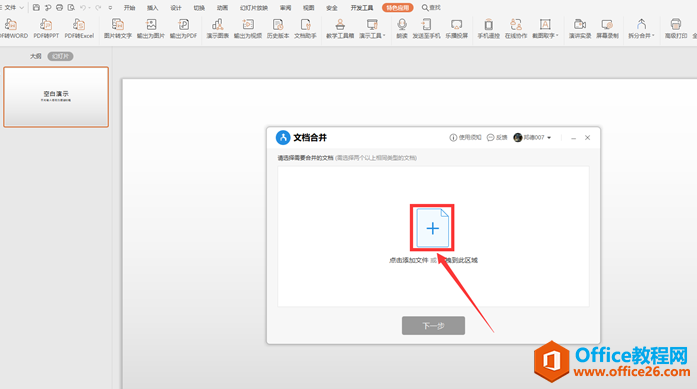Click the PDF转Excel tool icon

(x=79, y=28)
